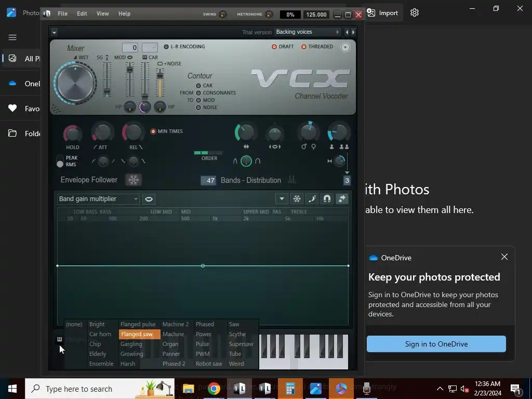Open the File menu
Viewport: 532px width, 399px height.
pos(62,14)
